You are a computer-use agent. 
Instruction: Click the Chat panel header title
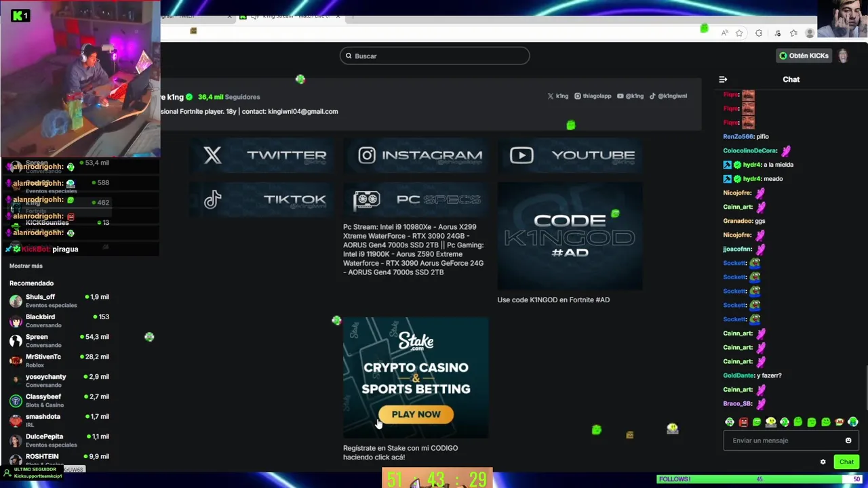click(x=791, y=79)
